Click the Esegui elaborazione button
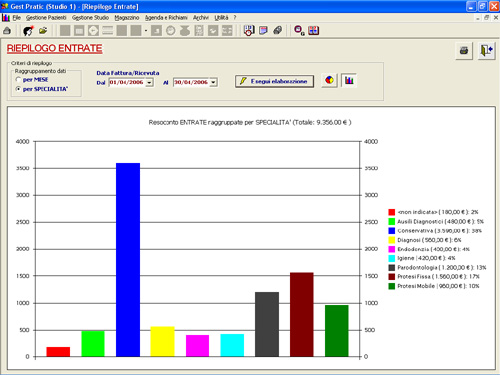Screen dimensions: 500x375 pos(274,81)
